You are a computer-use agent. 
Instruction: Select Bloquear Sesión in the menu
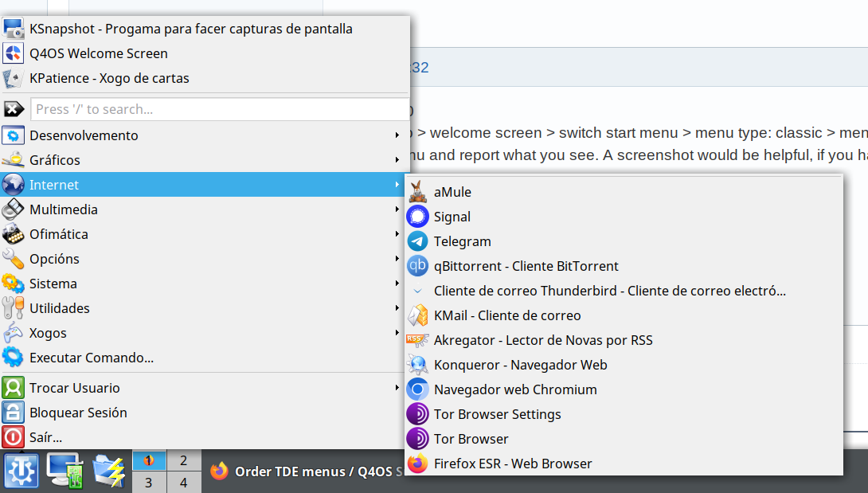coord(205,413)
